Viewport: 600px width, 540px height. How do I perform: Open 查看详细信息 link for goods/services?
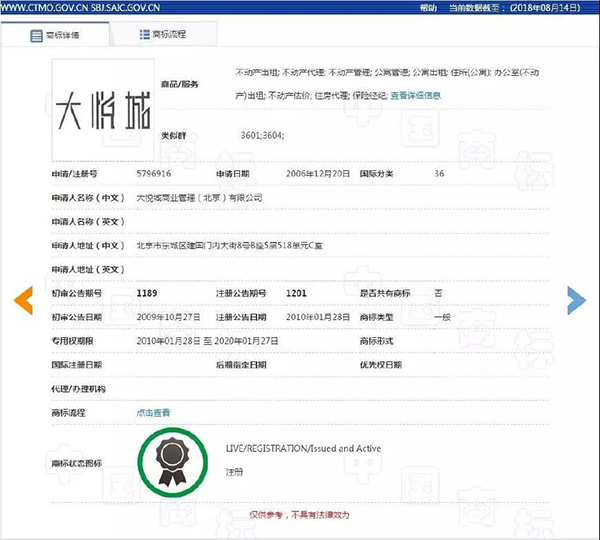tap(416, 96)
